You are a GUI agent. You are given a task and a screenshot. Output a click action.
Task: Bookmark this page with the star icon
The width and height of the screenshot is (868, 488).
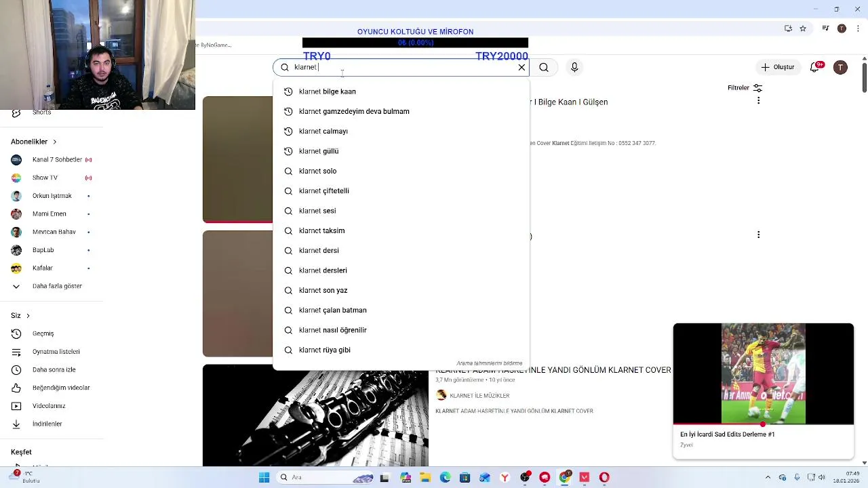point(803,28)
